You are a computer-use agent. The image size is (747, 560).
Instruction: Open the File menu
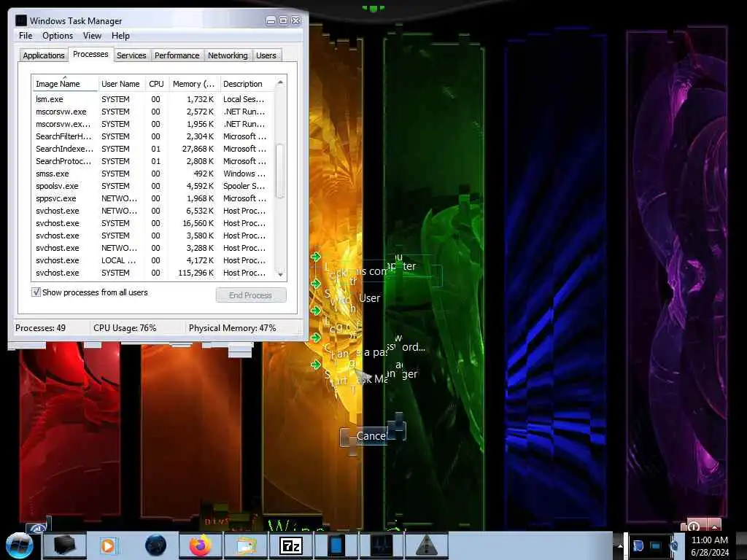(x=26, y=36)
